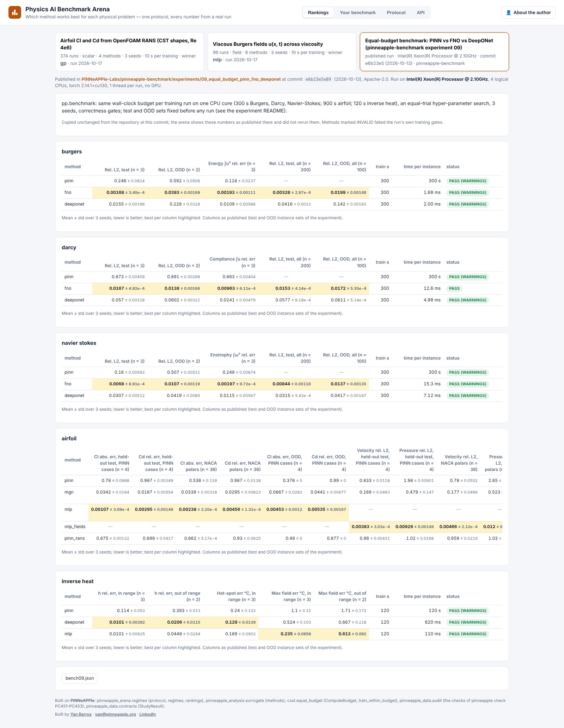Image resolution: width=564 pixels, height=728 pixels.
Task: Click the airfoil mlp value 0.00107
Action: 100,509
